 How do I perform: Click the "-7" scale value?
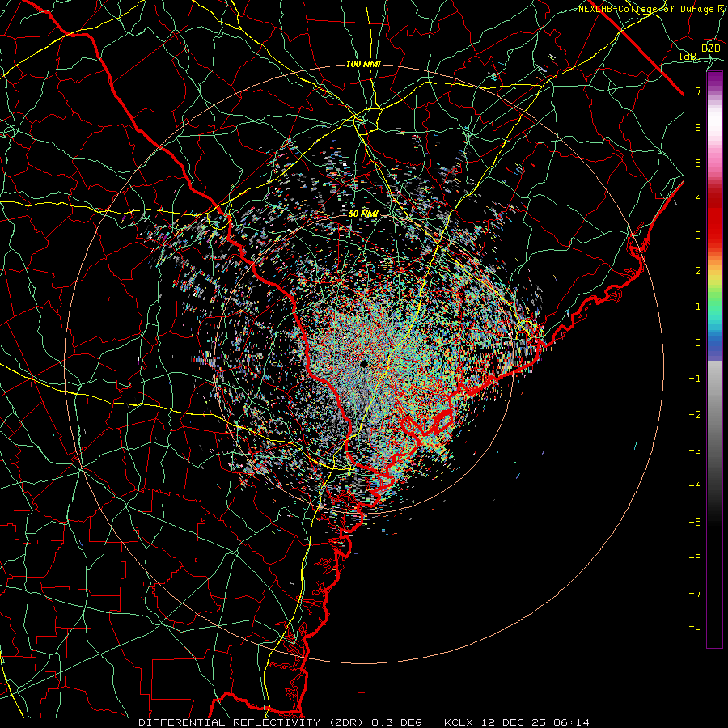(x=695, y=594)
